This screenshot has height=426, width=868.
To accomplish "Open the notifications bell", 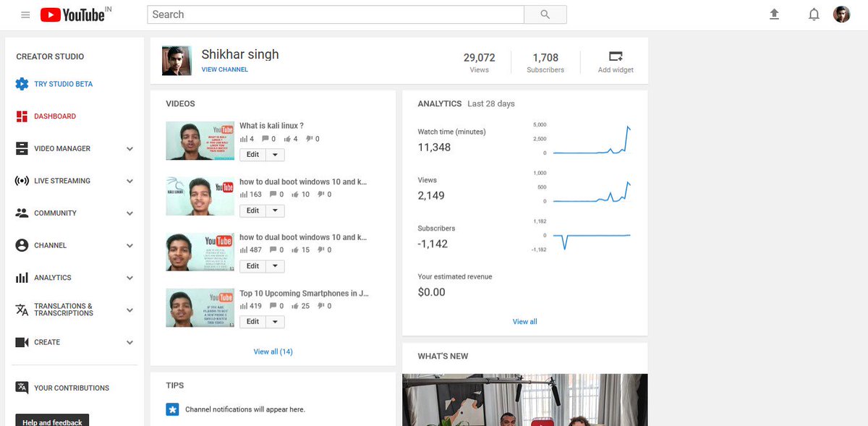I will pyautogui.click(x=814, y=14).
